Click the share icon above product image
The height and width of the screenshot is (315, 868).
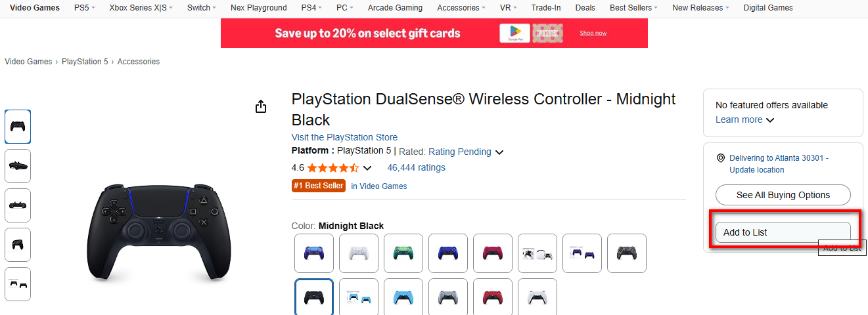(261, 106)
